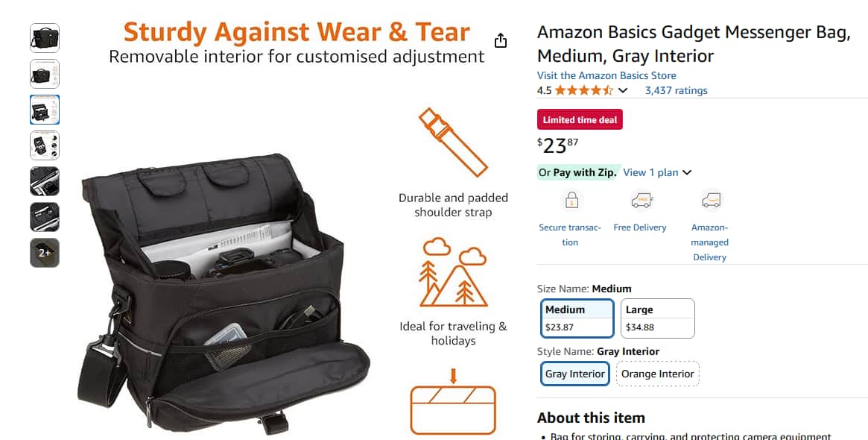The width and height of the screenshot is (868, 440).
Task: Select the Large size option
Action: [x=658, y=318]
